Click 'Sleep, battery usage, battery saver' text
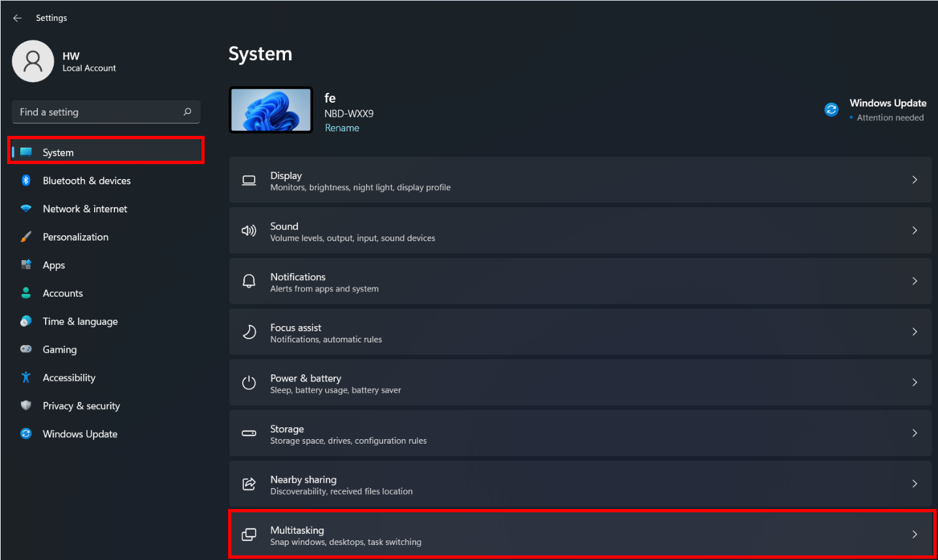 (x=336, y=390)
